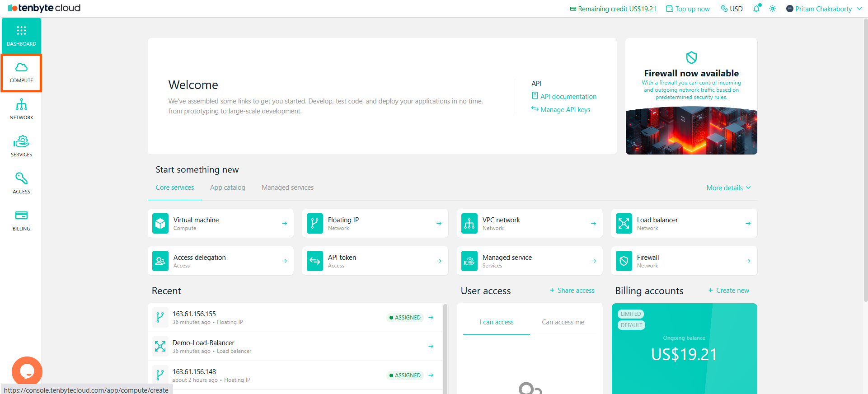Switch to the Managed services tab
The image size is (868, 394).
click(x=287, y=188)
